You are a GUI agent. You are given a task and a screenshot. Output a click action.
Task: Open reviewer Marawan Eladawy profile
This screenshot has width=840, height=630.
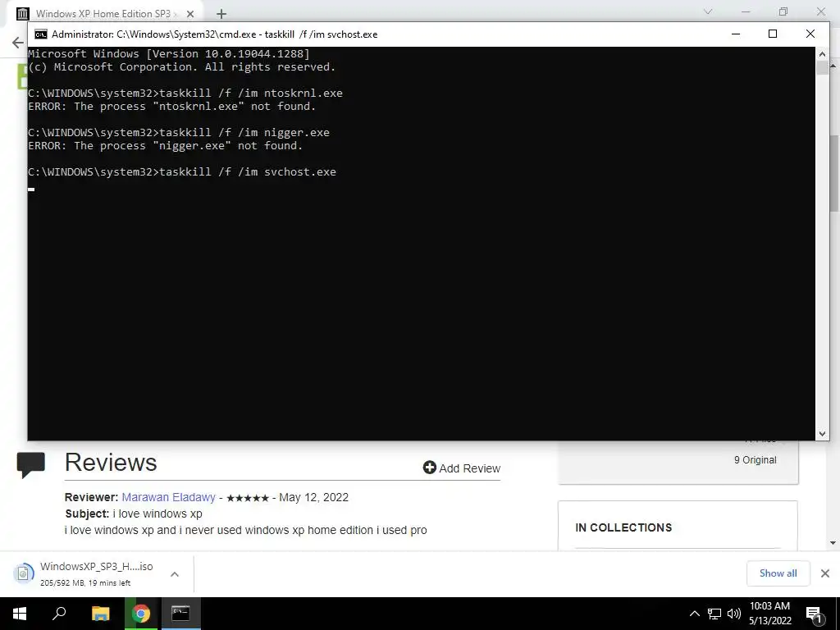click(168, 497)
